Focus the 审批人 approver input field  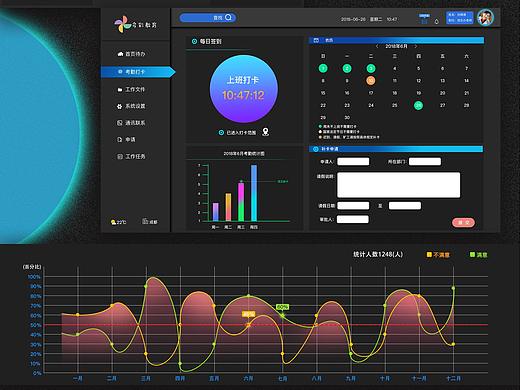pos(353,219)
